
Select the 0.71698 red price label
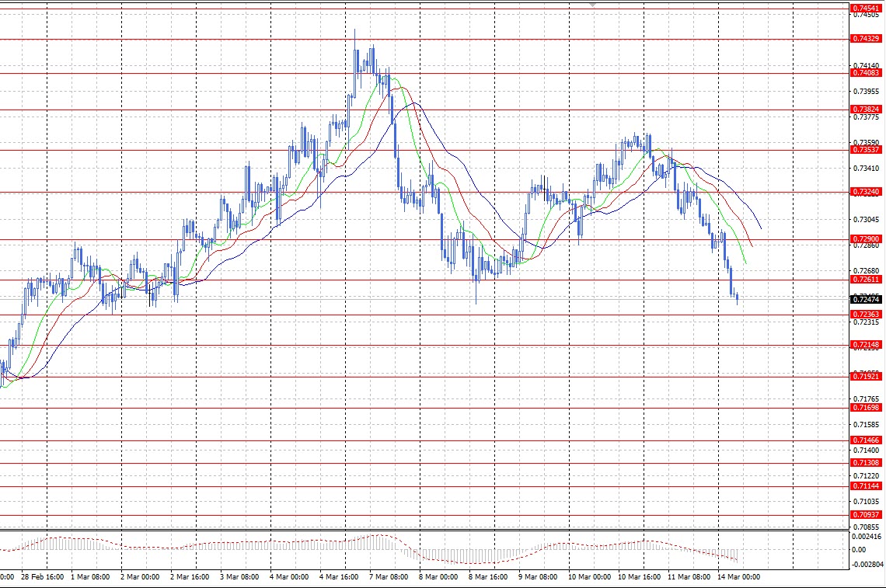(866, 407)
